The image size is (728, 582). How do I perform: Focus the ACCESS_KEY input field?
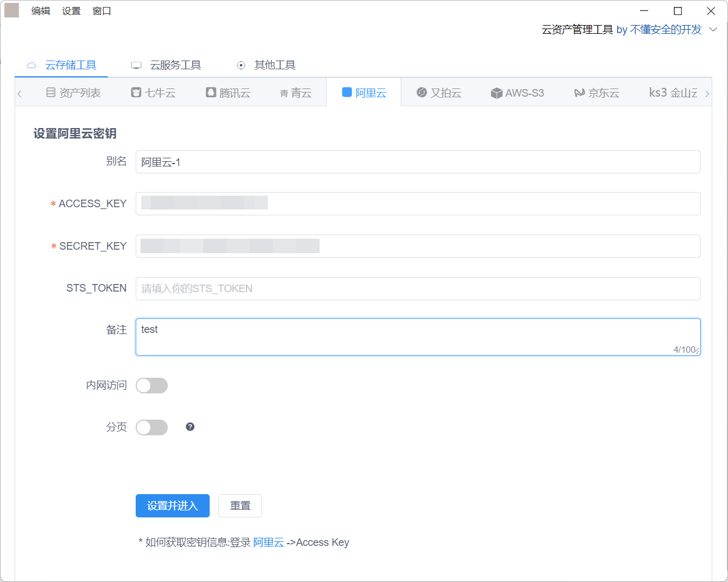[x=418, y=204]
